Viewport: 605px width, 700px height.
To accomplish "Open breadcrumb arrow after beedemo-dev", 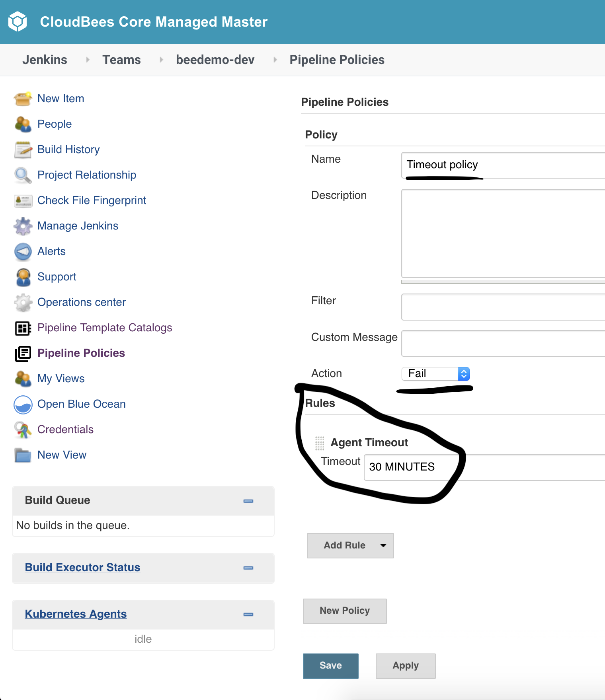I will tap(275, 60).
